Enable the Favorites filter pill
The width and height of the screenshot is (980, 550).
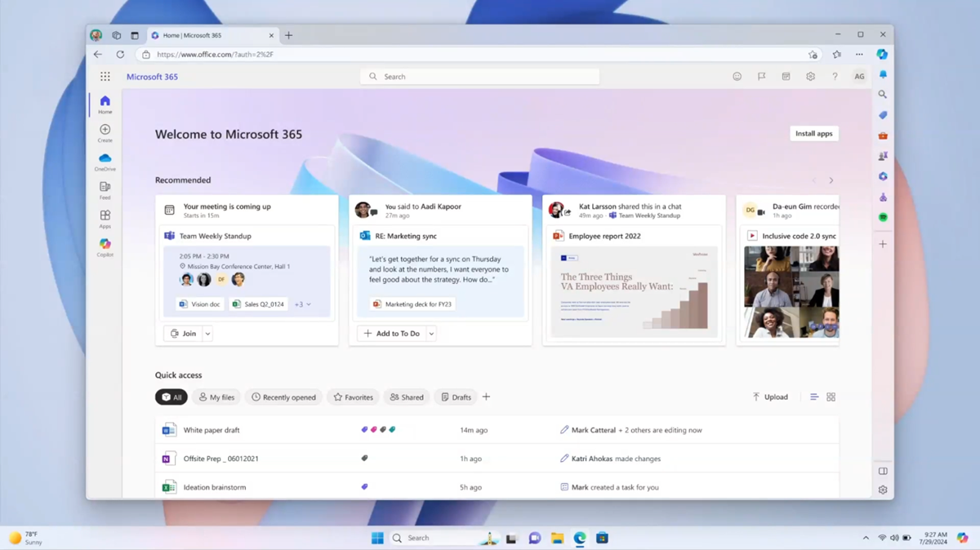coord(353,397)
